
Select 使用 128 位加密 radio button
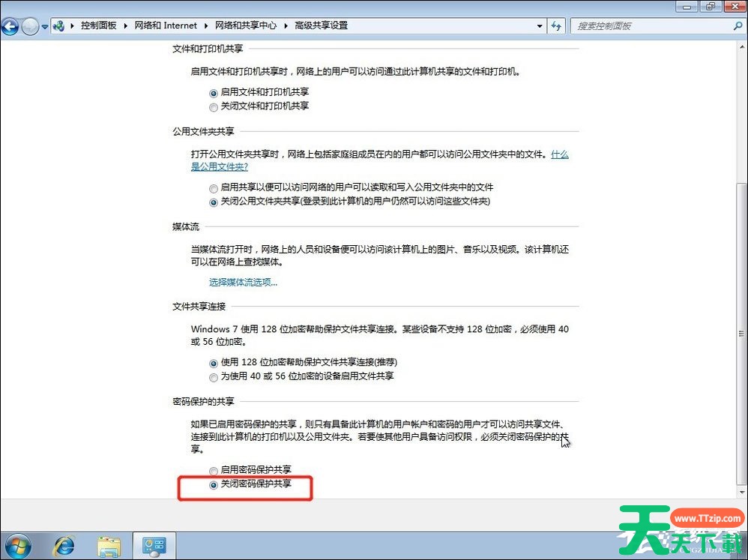pyautogui.click(x=214, y=364)
